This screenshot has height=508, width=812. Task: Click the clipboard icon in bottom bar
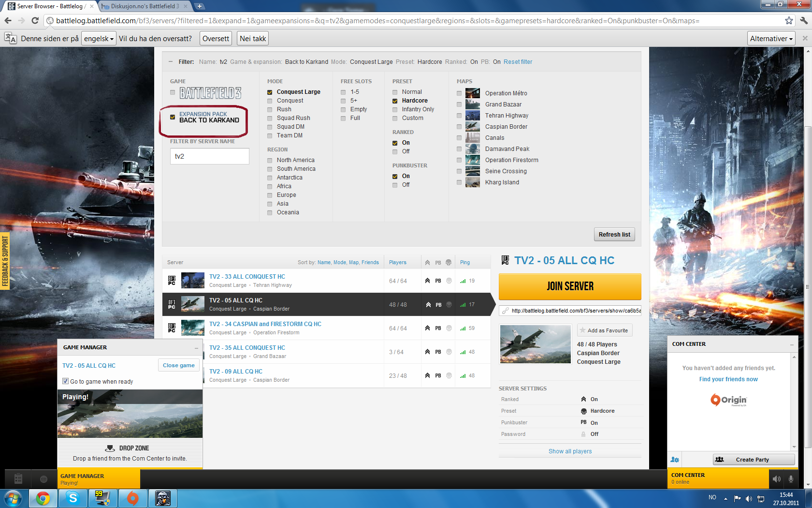point(18,479)
